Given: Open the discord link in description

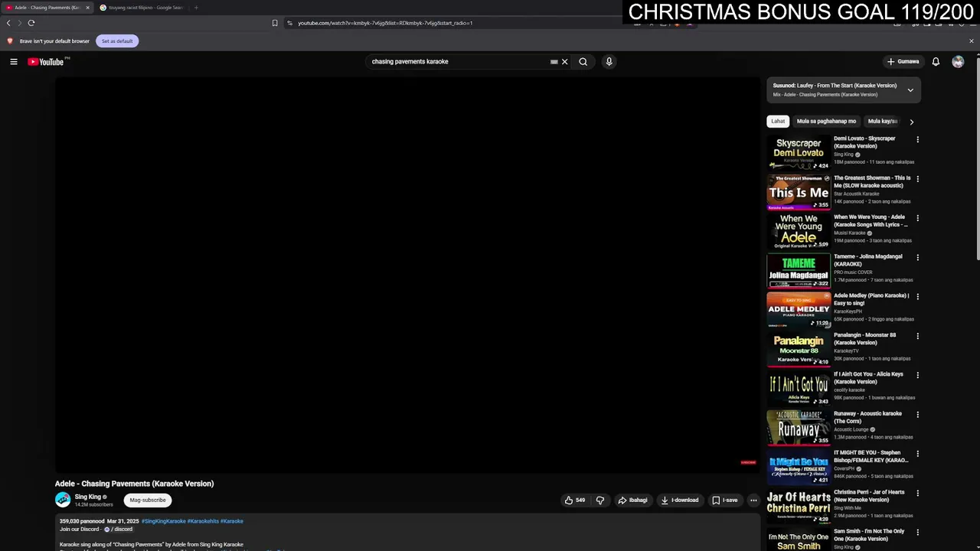Looking at the screenshot, I should pyautogui.click(x=119, y=530).
